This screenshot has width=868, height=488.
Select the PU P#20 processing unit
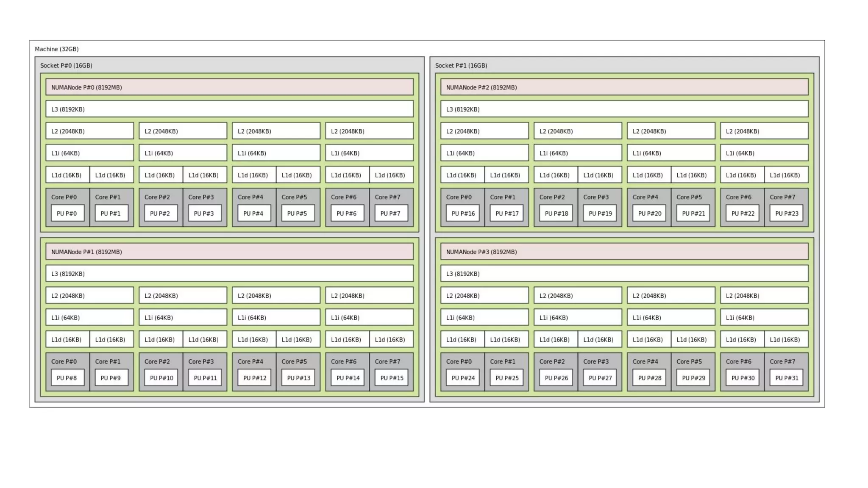point(649,213)
